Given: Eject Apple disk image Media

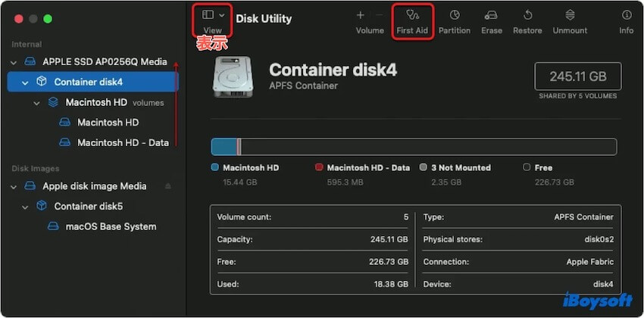Looking at the screenshot, I should (167, 186).
